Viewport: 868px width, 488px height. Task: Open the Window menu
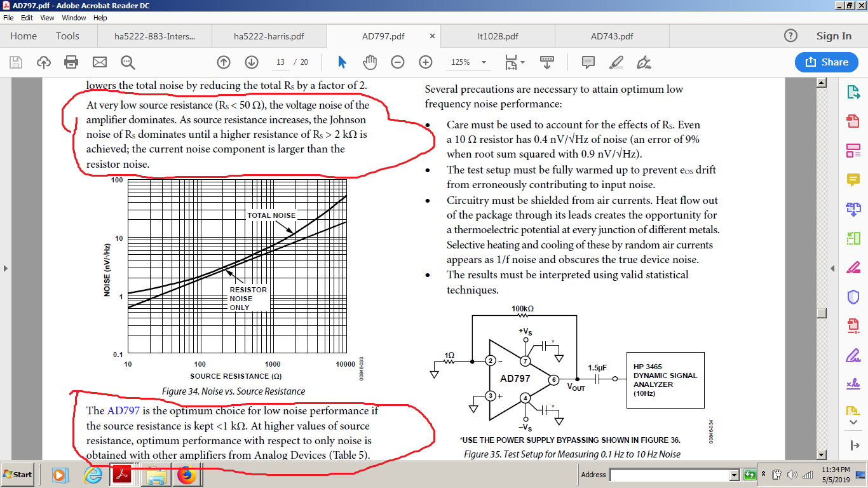pyautogui.click(x=74, y=18)
